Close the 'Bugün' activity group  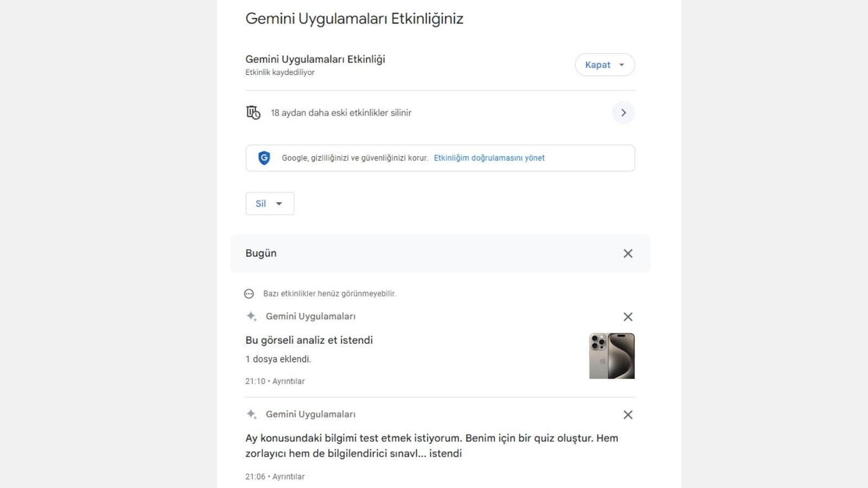pyautogui.click(x=628, y=253)
